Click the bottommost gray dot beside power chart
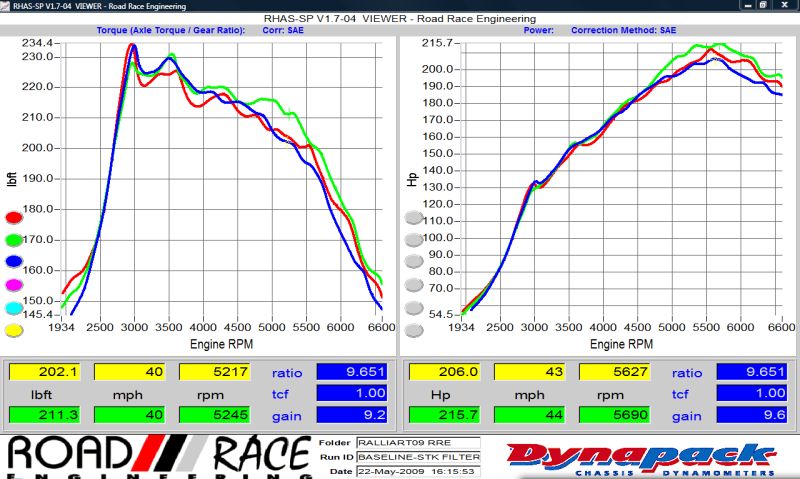The image size is (800, 479). coord(414,331)
